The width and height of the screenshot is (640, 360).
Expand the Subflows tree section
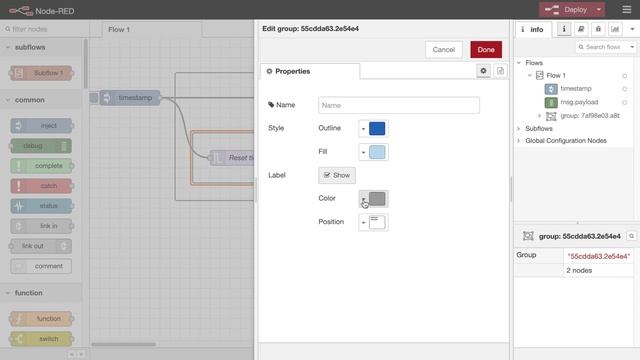519,129
